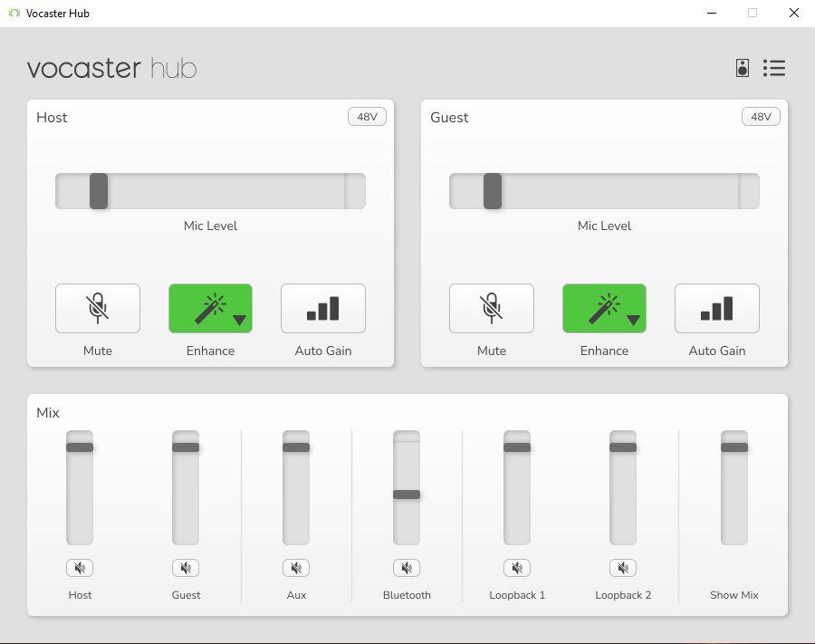
Task: Mute the Guest channel in Mix
Action: 186,568
